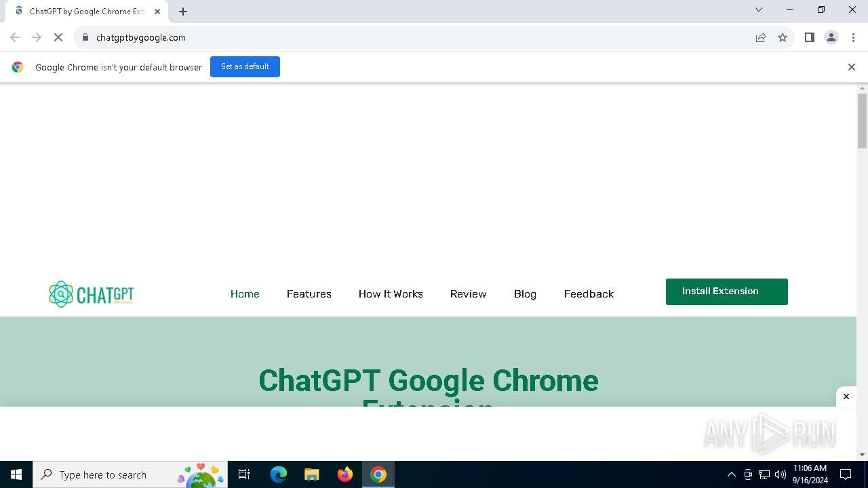Launch Firefox from taskbar
868x488 pixels.
tap(345, 474)
